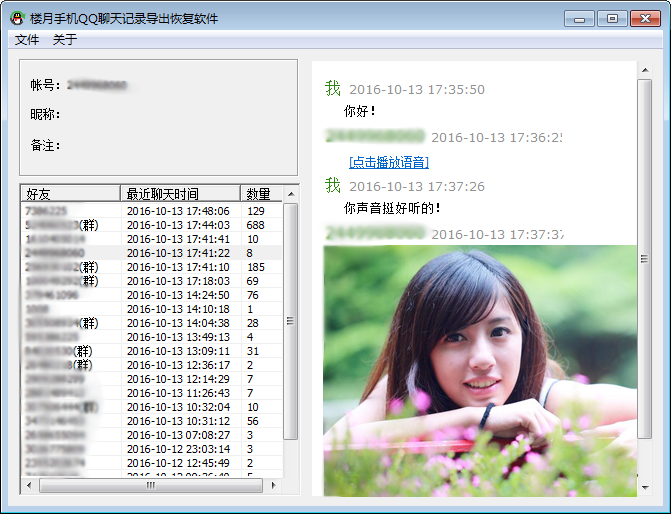Click the QQ penguin icon in title bar
Viewport: 671px width, 514px height.
[17, 18]
